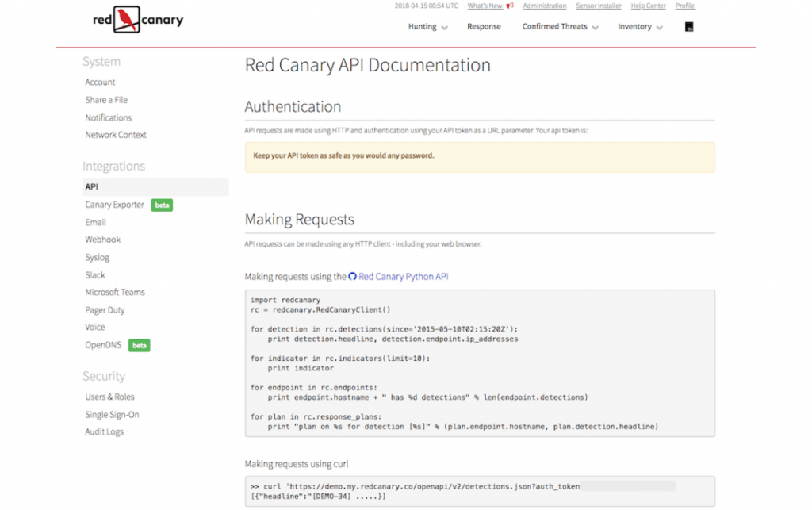Image resolution: width=812 pixels, height=510 pixels.
Task: Click the black square icon in top navigation
Action: pyautogui.click(x=689, y=27)
